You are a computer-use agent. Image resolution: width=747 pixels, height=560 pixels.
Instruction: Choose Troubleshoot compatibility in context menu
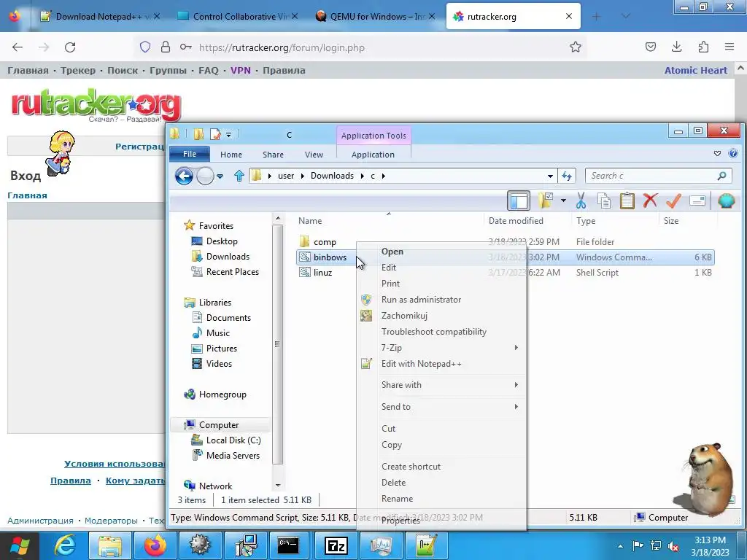tap(433, 332)
